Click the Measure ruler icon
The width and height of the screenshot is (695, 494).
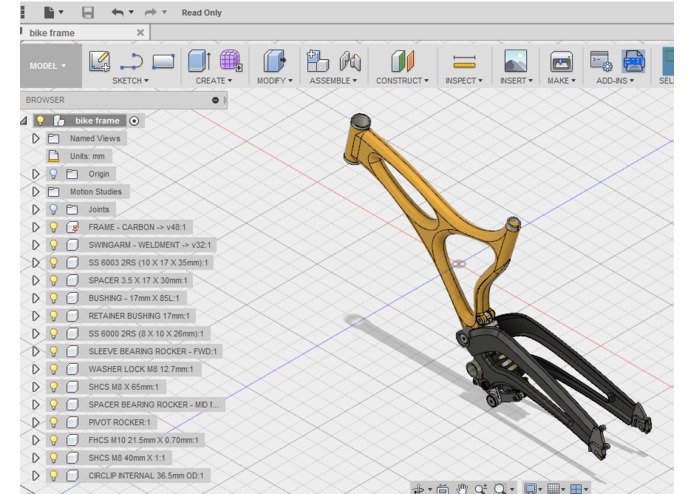click(464, 62)
